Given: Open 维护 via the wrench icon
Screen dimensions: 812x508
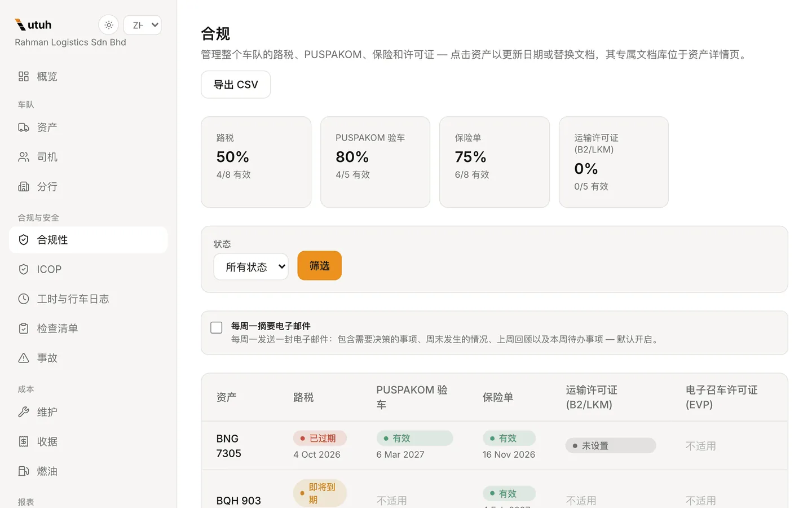Looking at the screenshot, I should pyautogui.click(x=24, y=412).
